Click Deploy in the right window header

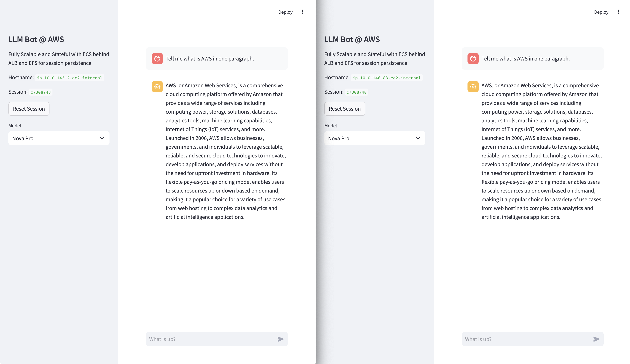point(601,12)
